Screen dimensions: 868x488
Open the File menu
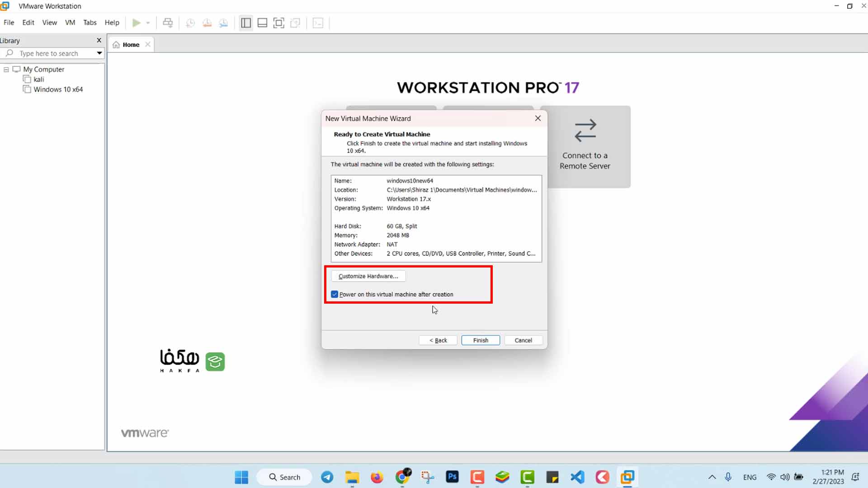point(9,23)
